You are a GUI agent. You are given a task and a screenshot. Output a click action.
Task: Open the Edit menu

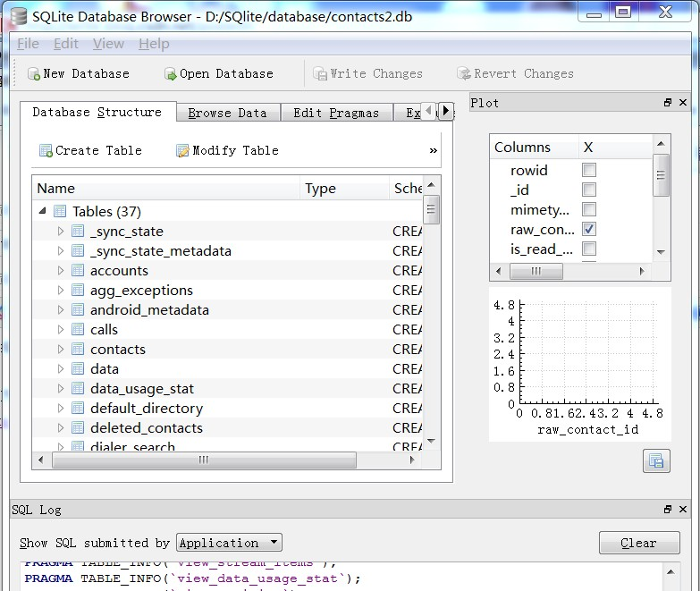pos(66,44)
